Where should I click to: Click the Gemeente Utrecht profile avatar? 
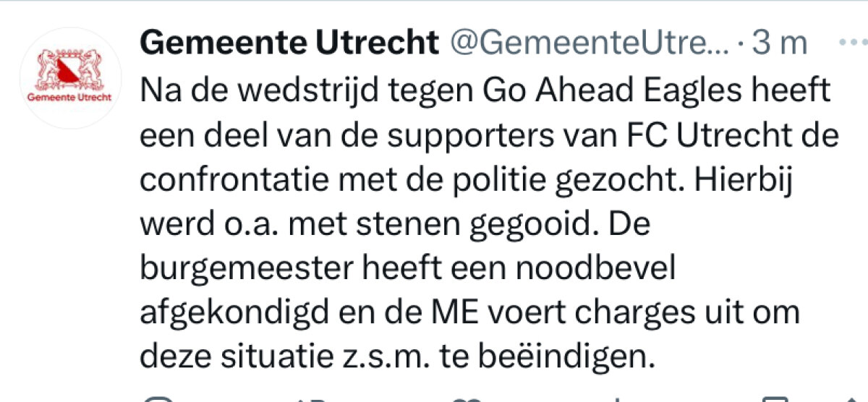[x=71, y=77]
